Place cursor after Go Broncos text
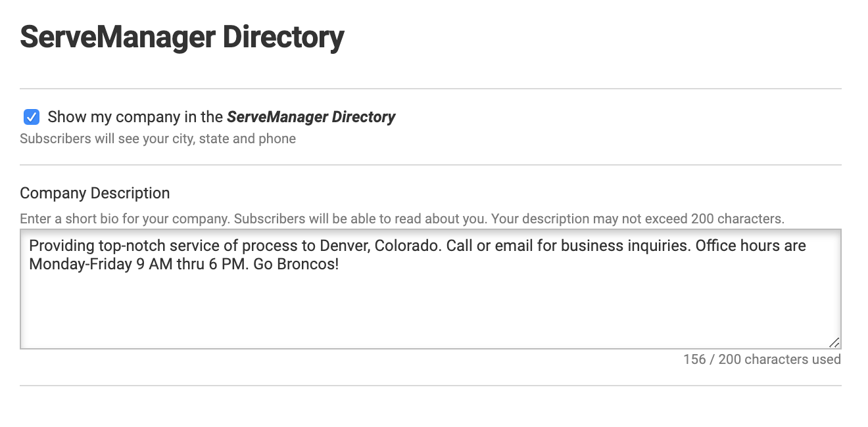 click(337, 263)
